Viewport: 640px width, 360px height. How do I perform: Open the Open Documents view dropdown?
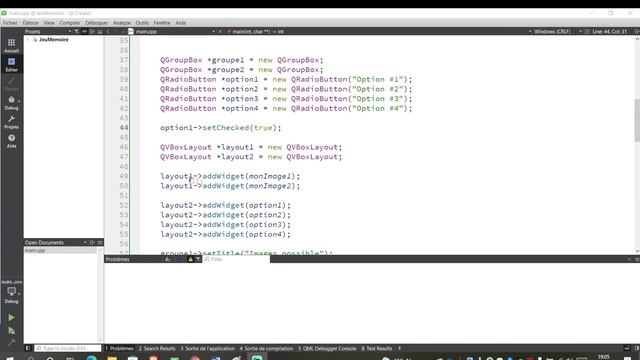(x=85, y=242)
